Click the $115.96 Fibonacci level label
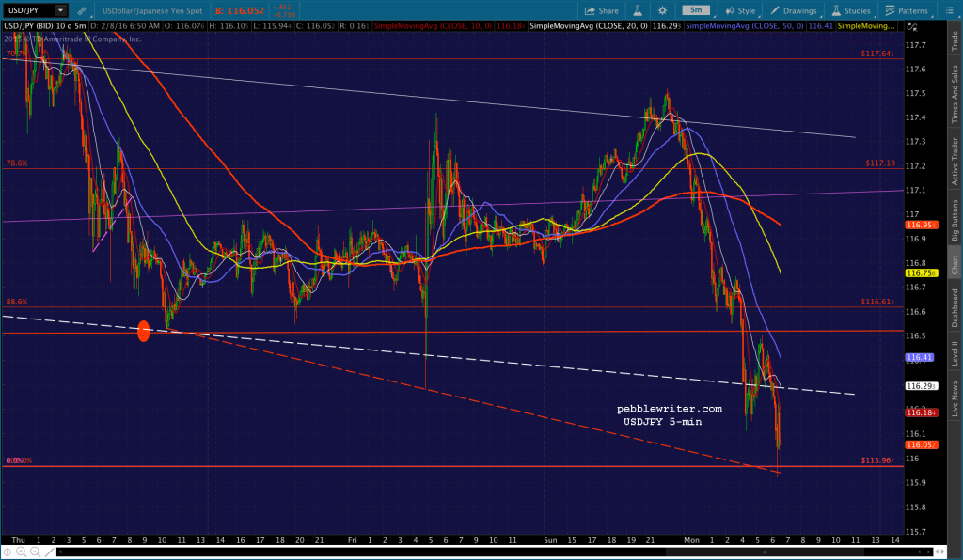The height and width of the screenshot is (560, 963). (x=877, y=460)
